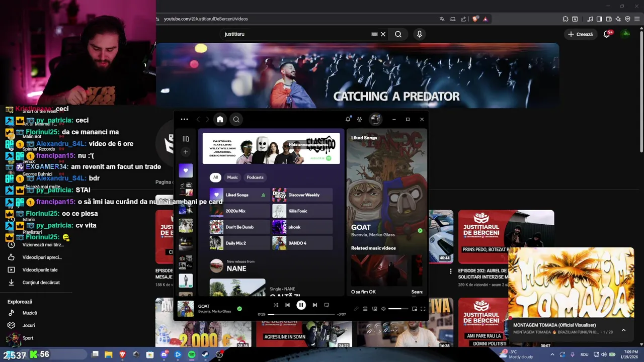Toggle liked checkmark beside GOAT in Now Playing

tap(420, 231)
